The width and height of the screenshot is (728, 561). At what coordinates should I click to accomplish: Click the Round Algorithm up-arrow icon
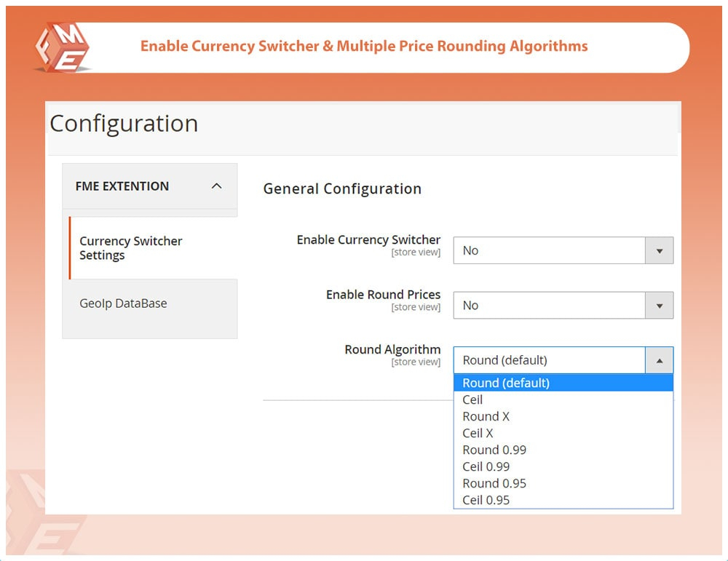(x=659, y=361)
